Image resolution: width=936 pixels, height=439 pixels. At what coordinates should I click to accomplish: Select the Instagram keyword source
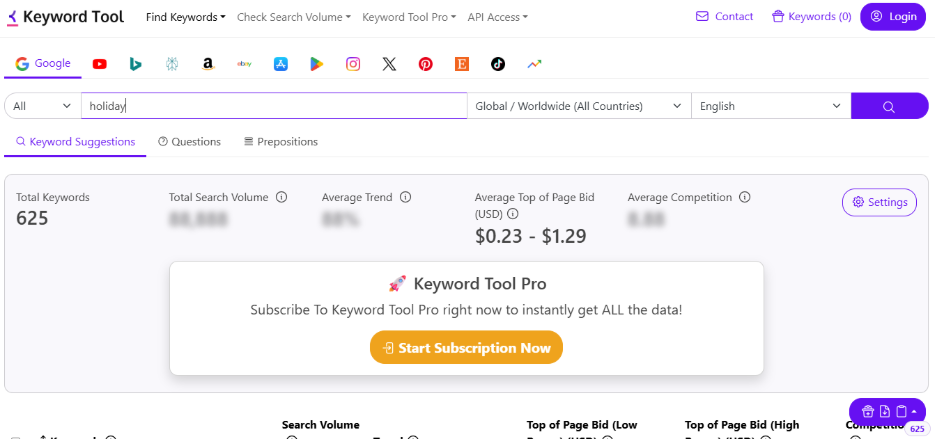click(x=353, y=64)
